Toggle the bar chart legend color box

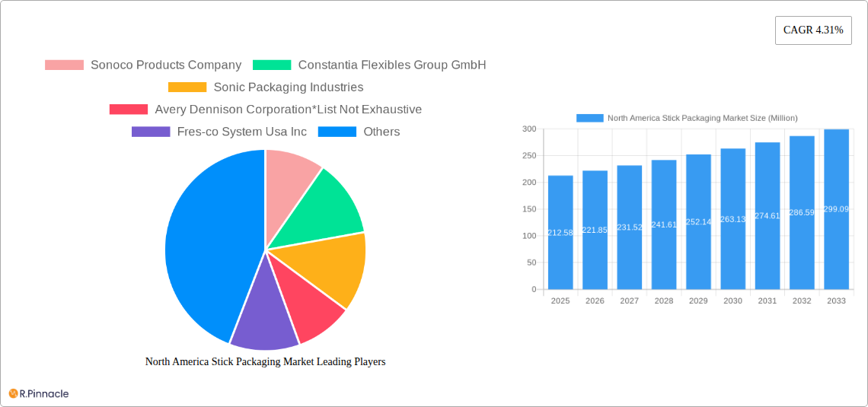589,118
